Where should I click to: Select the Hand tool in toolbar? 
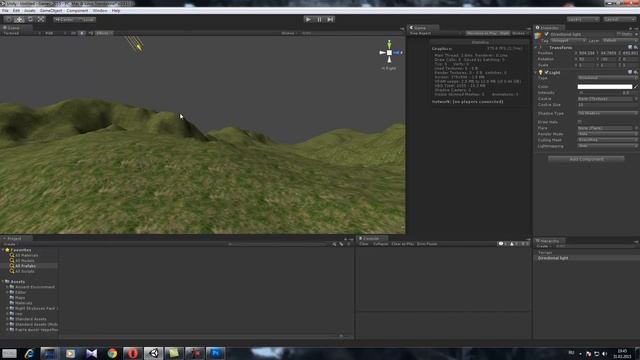click(x=8, y=19)
